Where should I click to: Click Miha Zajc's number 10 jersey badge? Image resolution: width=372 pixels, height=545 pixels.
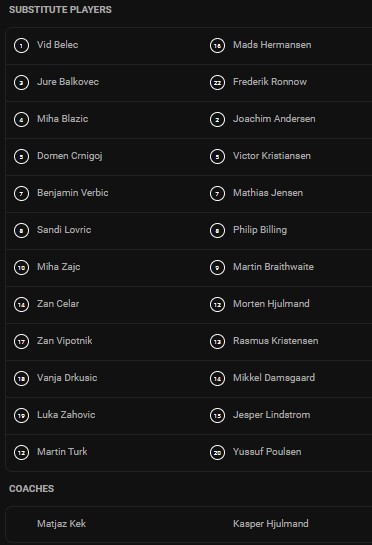(21, 267)
